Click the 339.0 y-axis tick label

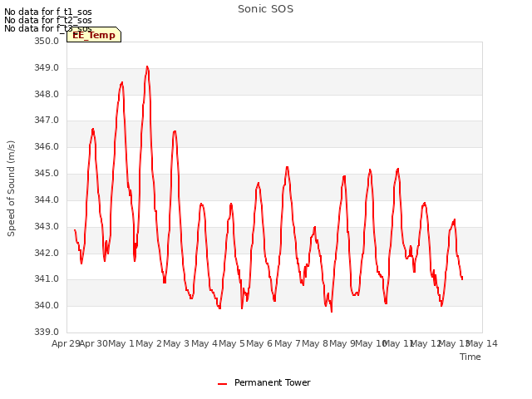(x=47, y=332)
